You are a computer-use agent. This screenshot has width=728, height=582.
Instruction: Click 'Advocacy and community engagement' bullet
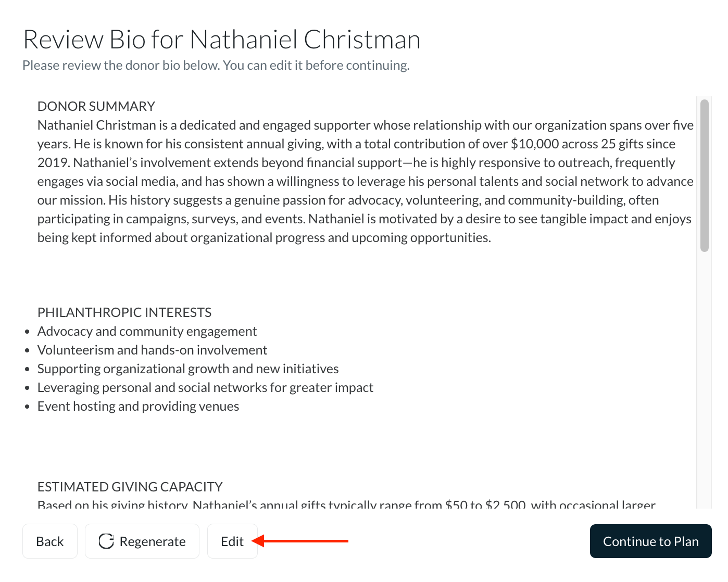(147, 331)
